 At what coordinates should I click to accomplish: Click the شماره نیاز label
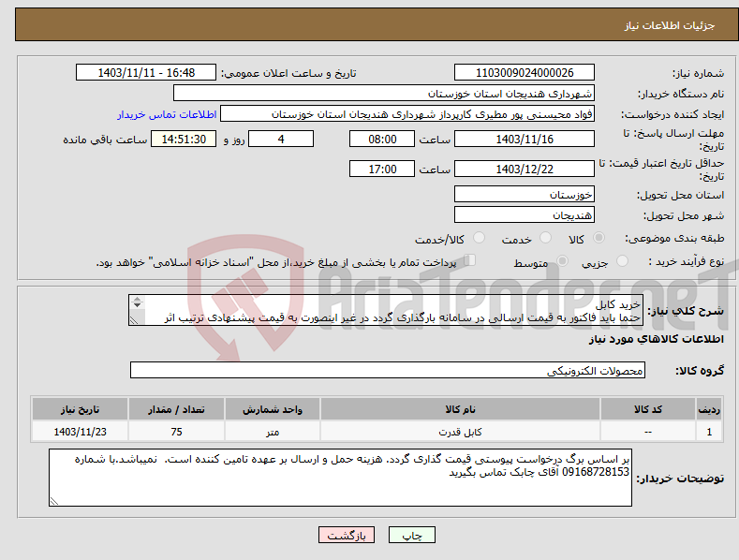click(698, 74)
